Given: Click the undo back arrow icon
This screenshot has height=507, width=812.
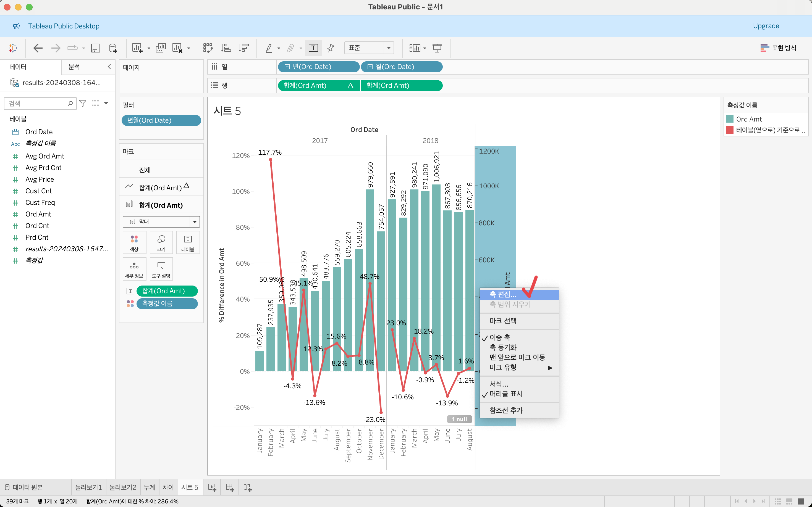Looking at the screenshot, I should 38,48.
